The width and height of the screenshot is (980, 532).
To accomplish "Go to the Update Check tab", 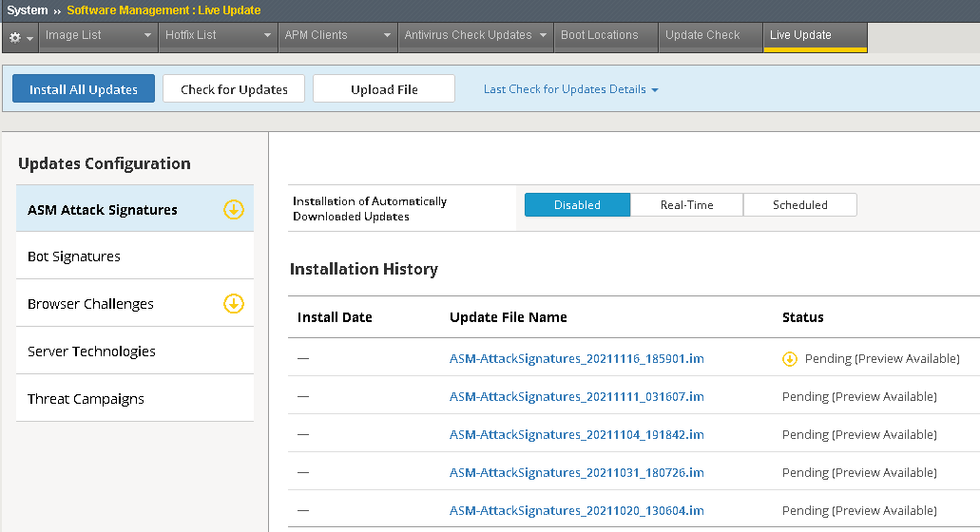I will [702, 35].
